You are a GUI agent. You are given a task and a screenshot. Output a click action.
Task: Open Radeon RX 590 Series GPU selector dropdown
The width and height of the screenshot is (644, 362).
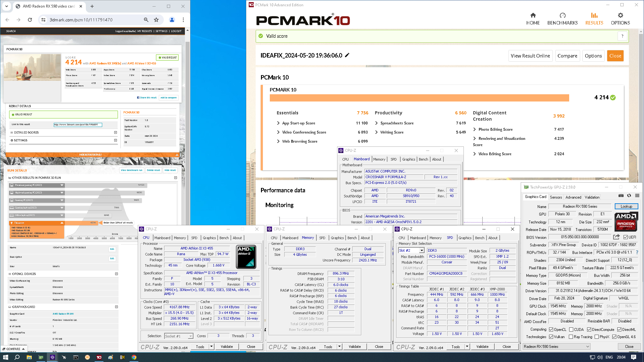point(557,347)
